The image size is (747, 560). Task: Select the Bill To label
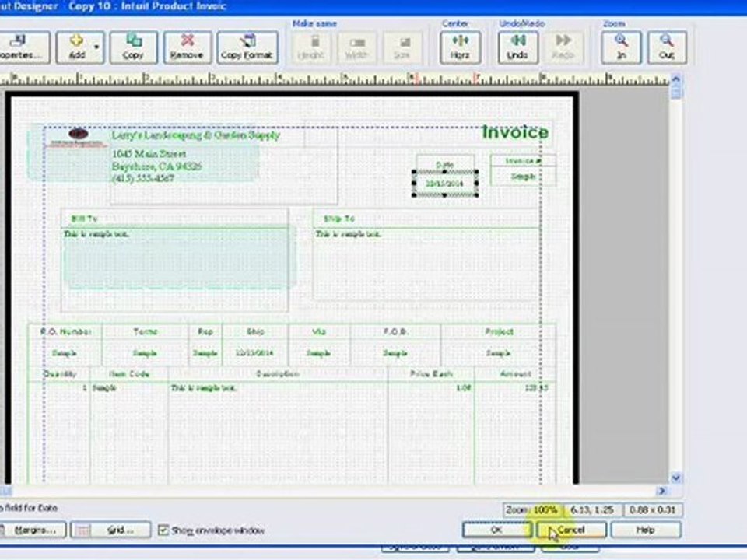(84, 219)
